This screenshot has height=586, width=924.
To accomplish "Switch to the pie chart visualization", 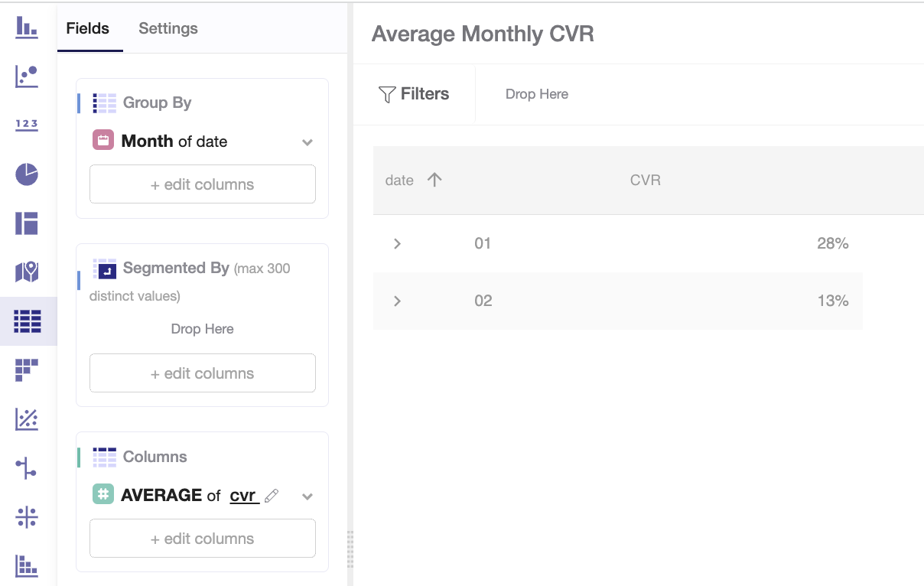I will pyautogui.click(x=27, y=174).
